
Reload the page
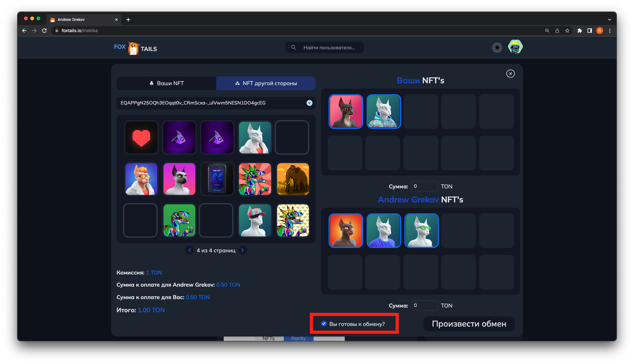44,31
